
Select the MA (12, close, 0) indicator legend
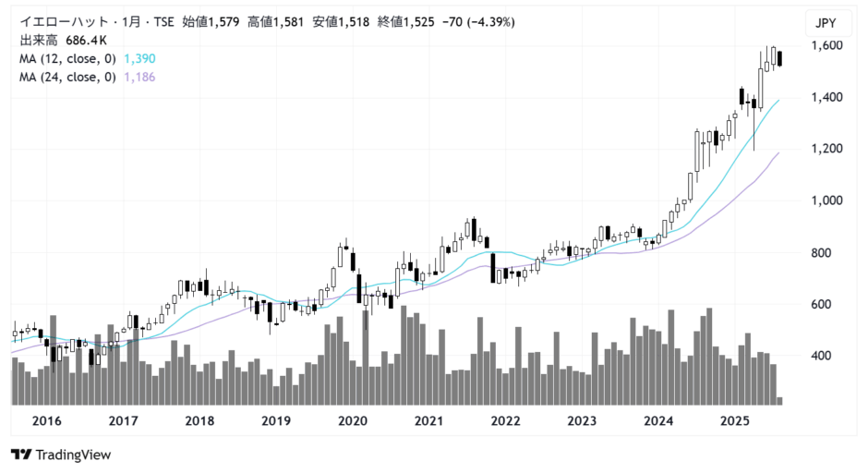[69, 58]
